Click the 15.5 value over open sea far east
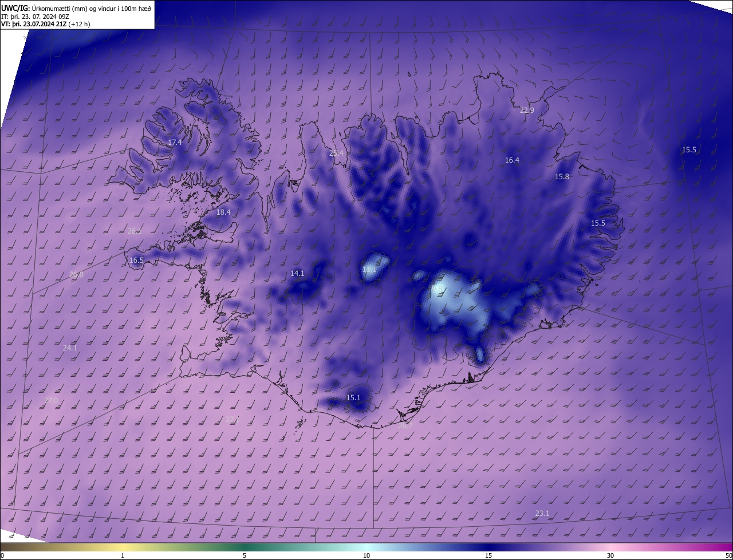Screen dimensions: 733x560 click(x=689, y=149)
